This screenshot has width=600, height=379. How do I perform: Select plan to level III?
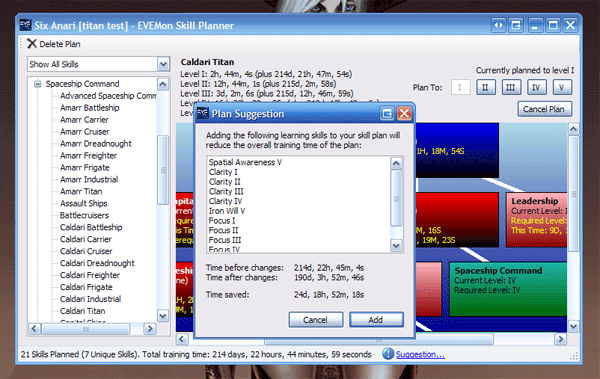click(511, 88)
